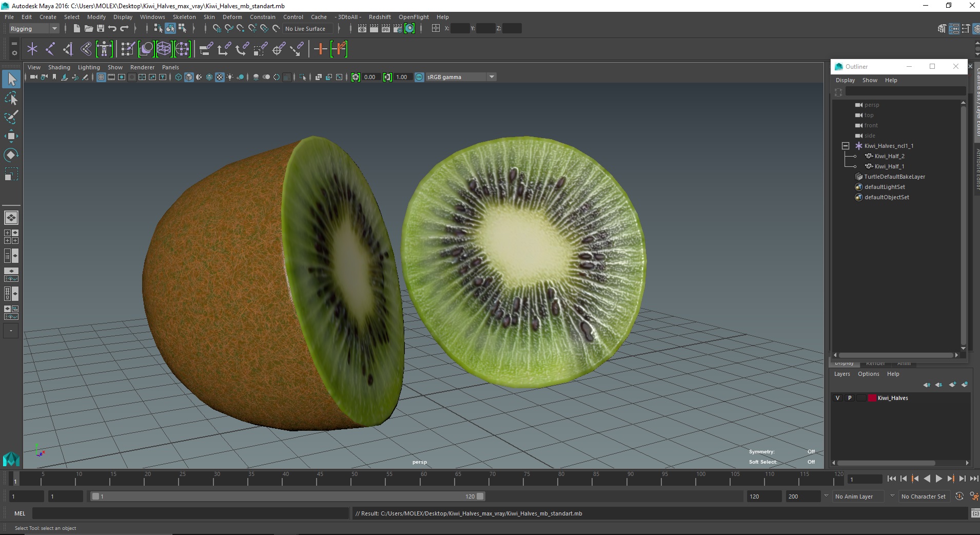Save the current scene
Screen dimensions: 980x535
click(100, 29)
